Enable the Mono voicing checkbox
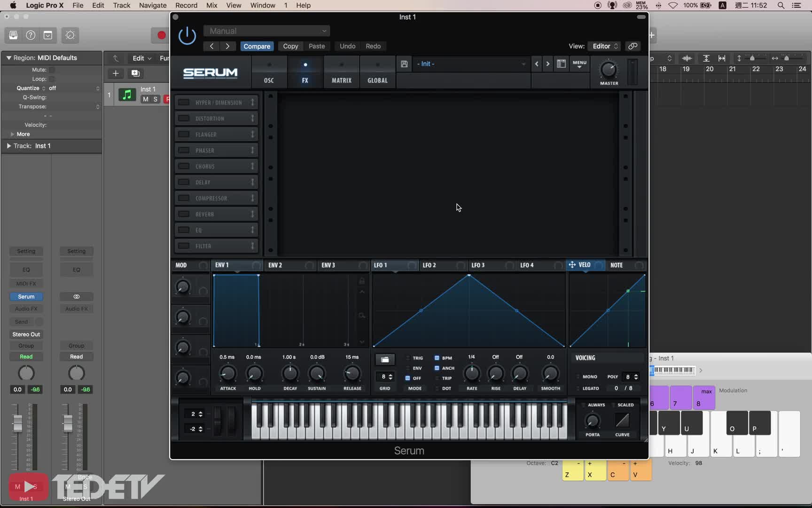The height and width of the screenshot is (508, 812). pyautogui.click(x=578, y=377)
